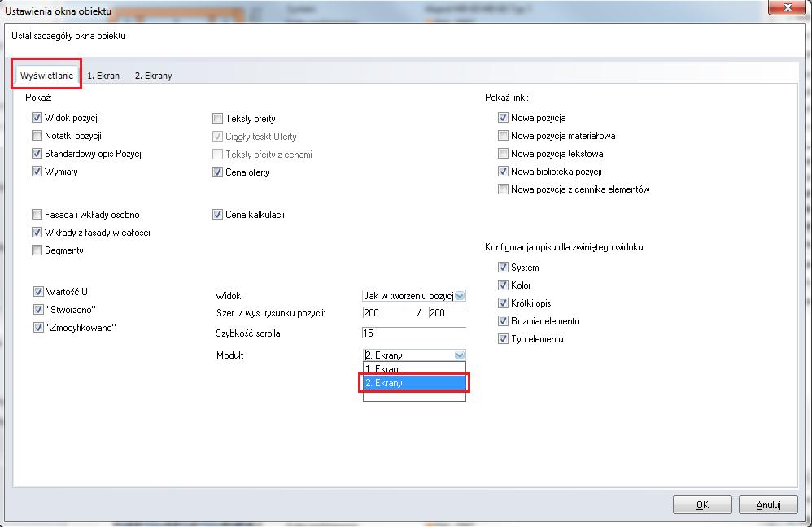Toggle Cena oferty checkbox
This screenshot has width=812, height=527.
217,172
